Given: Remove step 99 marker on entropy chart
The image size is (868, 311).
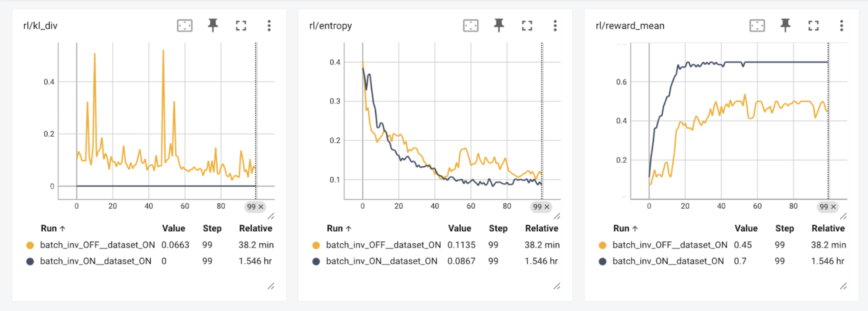Looking at the screenshot, I should (x=547, y=207).
